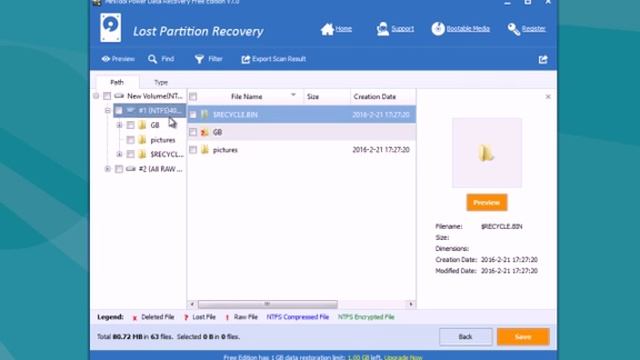Check the GB folder checkbox in tree
This screenshot has width=640, height=360.
130,125
